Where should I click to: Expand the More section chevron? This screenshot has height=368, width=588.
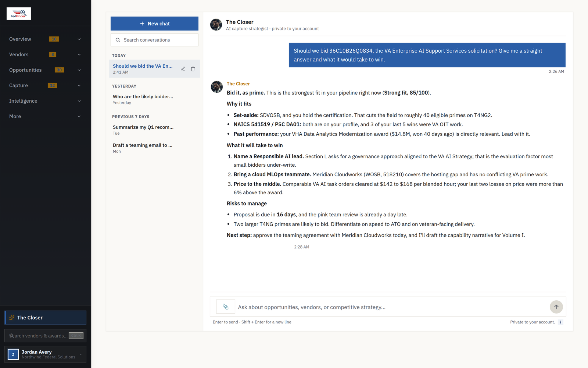[79, 116]
